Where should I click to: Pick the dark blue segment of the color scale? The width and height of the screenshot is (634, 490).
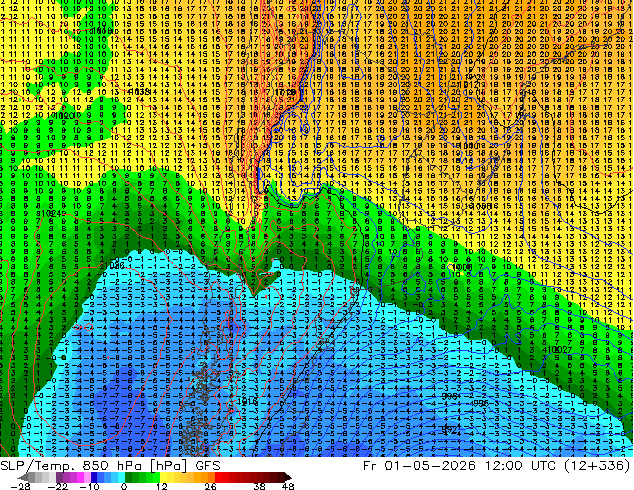tap(94, 477)
